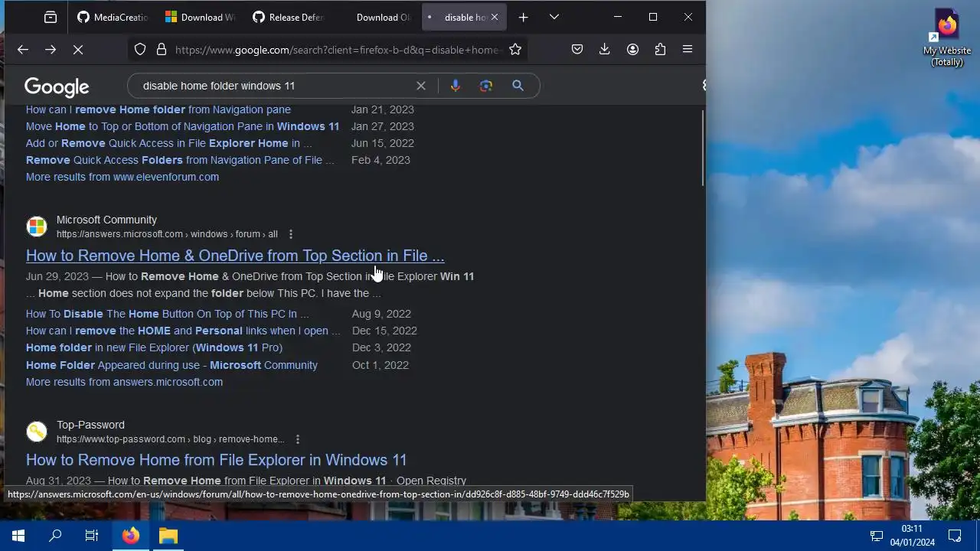980x551 pixels.
Task: Expand the list all tabs chevron
Action: pos(554,17)
